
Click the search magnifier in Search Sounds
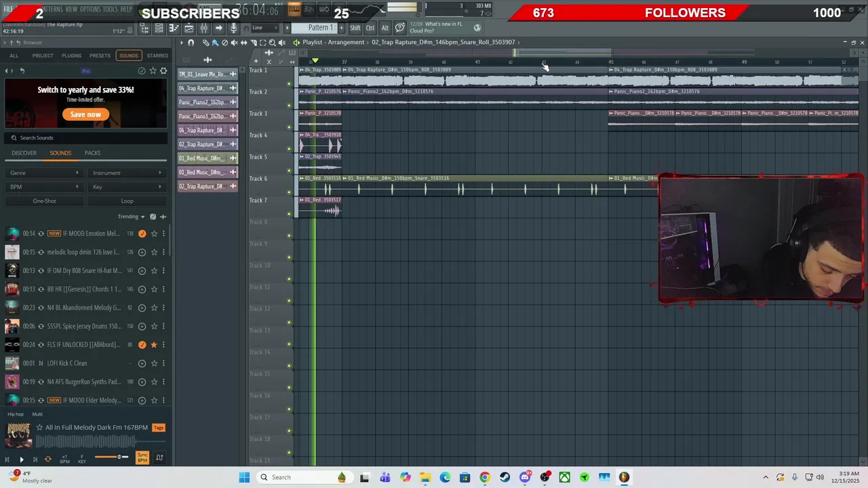[x=13, y=138]
